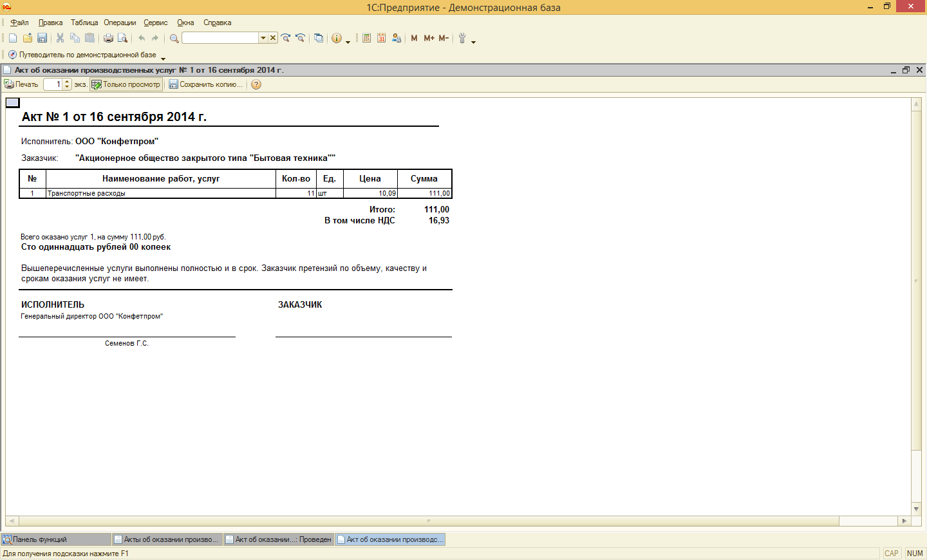Open the Операции menu

coord(120,23)
